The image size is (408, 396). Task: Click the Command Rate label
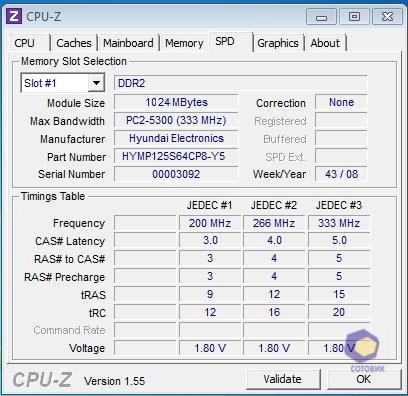[69, 330]
